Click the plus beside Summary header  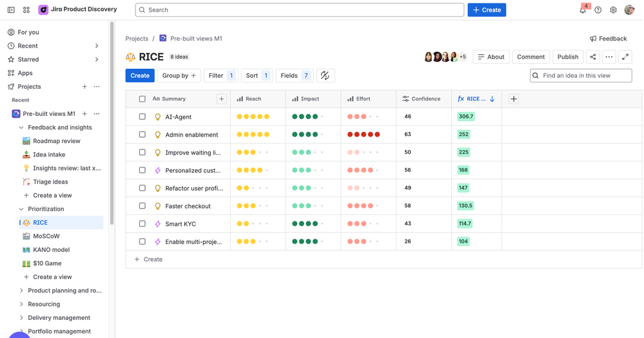[x=221, y=99]
